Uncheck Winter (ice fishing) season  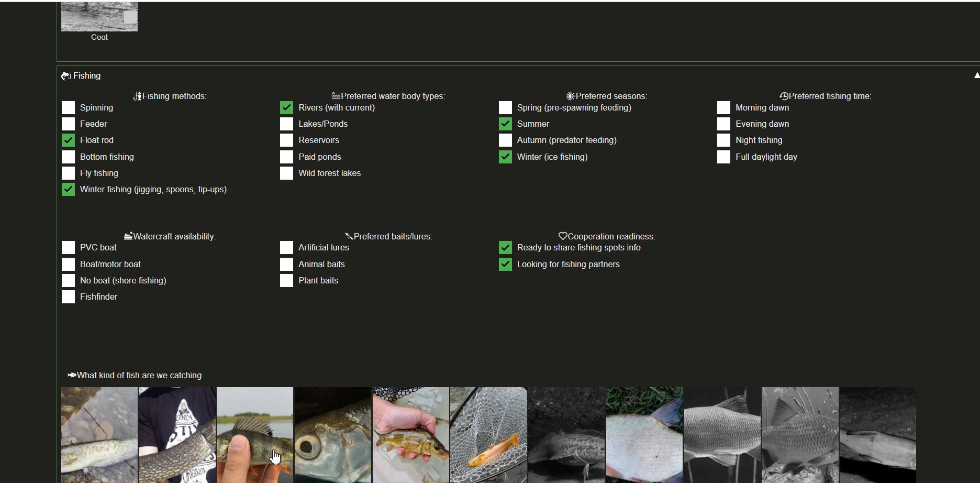pyautogui.click(x=505, y=157)
